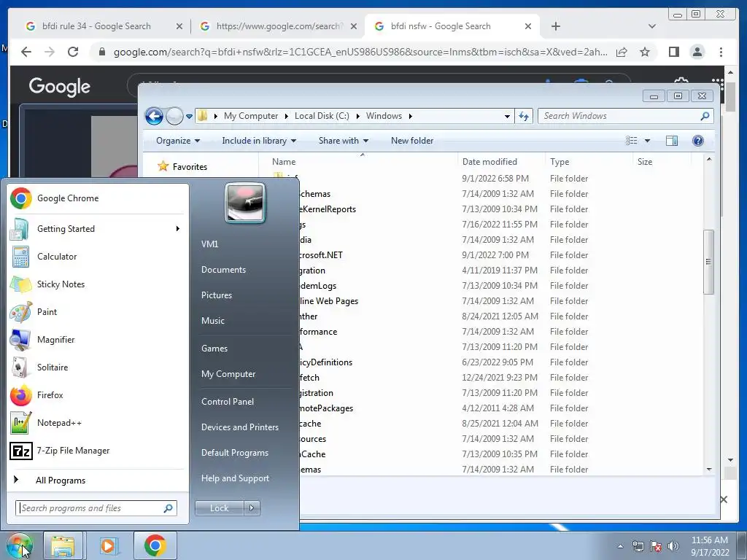The image size is (747, 560).
Task: Open the Action Center flag tray icon
Action: point(656,546)
